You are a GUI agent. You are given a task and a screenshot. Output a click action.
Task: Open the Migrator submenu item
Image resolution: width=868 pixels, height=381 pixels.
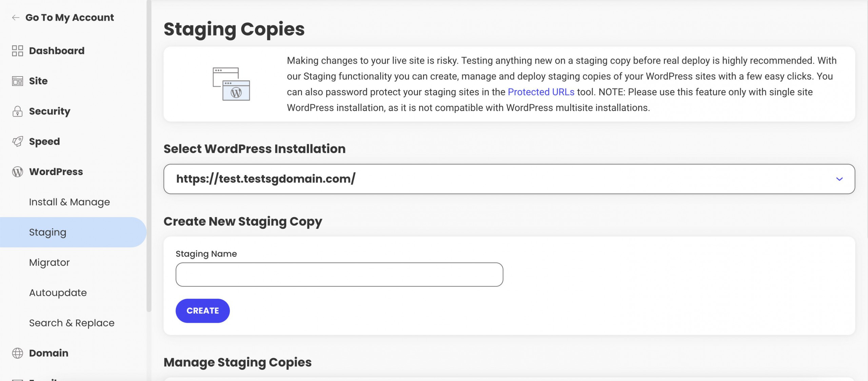[x=50, y=262]
